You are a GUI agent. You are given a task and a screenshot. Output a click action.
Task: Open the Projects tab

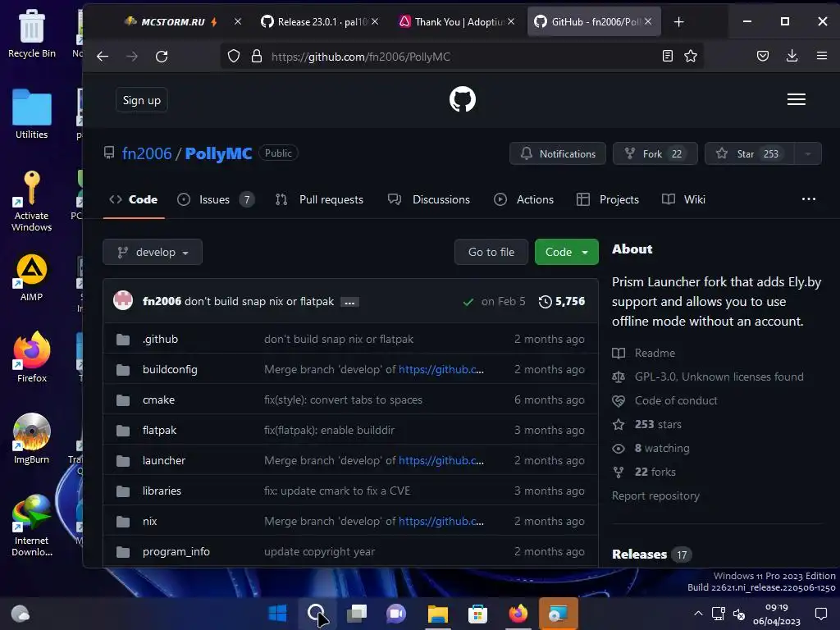[608, 200]
